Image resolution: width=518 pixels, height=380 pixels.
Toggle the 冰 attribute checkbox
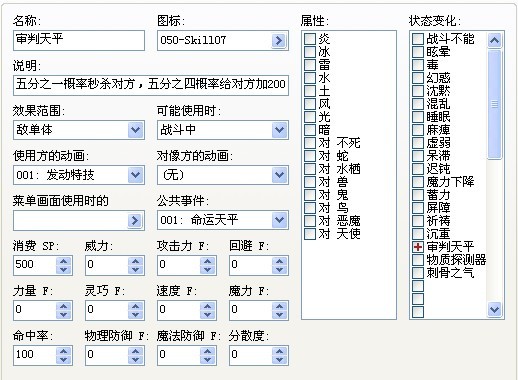(x=310, y=52)
